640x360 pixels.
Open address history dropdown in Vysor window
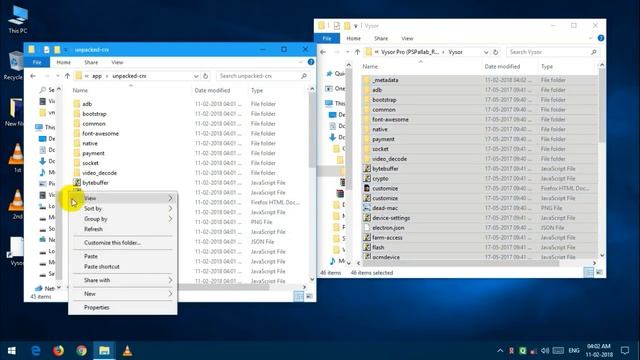coord(486,52)
